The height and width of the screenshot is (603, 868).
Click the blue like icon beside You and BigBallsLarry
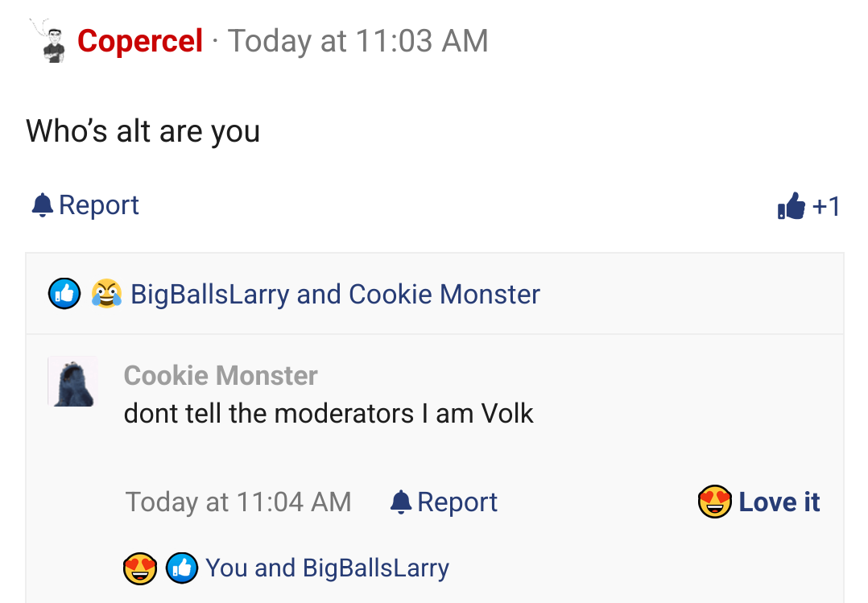pos(181,568)
